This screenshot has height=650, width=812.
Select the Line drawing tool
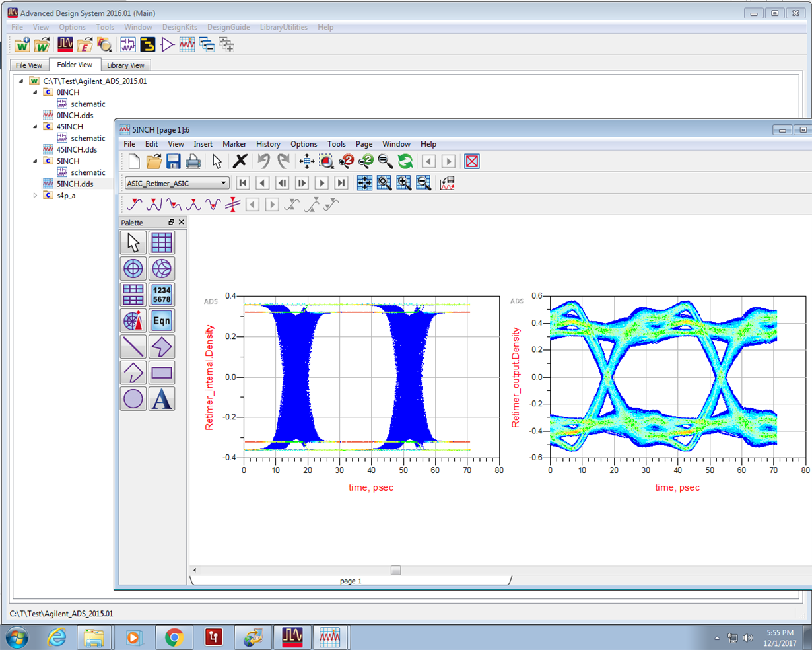(133, 347)
